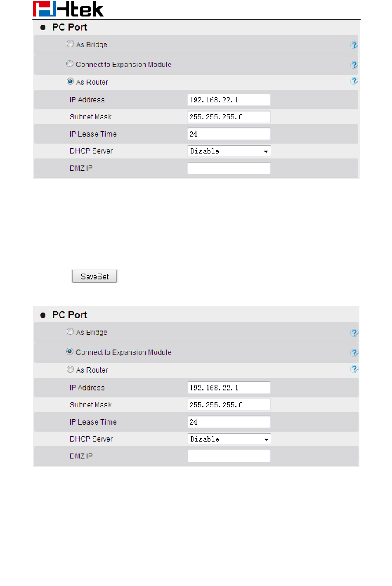Open DHCP Server dropdown in top panel

click(x=229, y=151)
